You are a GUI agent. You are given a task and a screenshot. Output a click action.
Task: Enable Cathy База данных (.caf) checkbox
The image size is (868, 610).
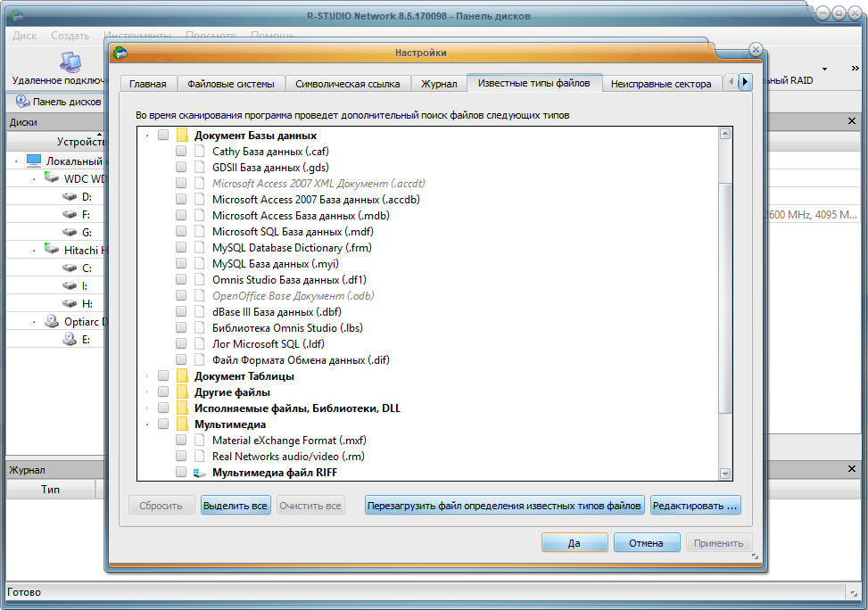click(x=181, y=151)
